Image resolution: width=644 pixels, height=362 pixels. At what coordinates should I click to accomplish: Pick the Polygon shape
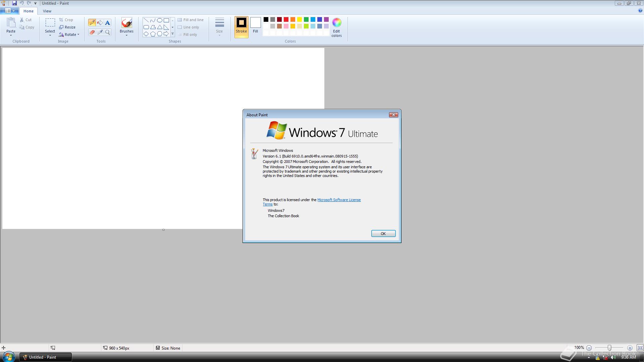click(153, 27)
